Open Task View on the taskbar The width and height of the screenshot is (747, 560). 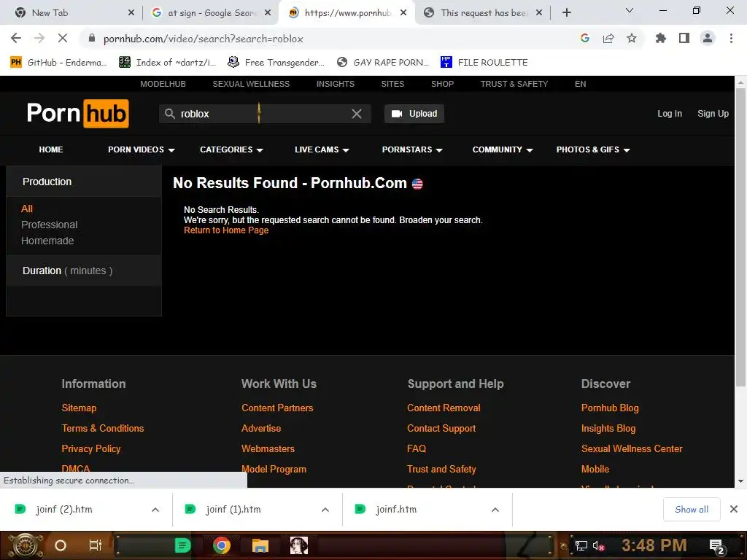[x=96, y=545]
